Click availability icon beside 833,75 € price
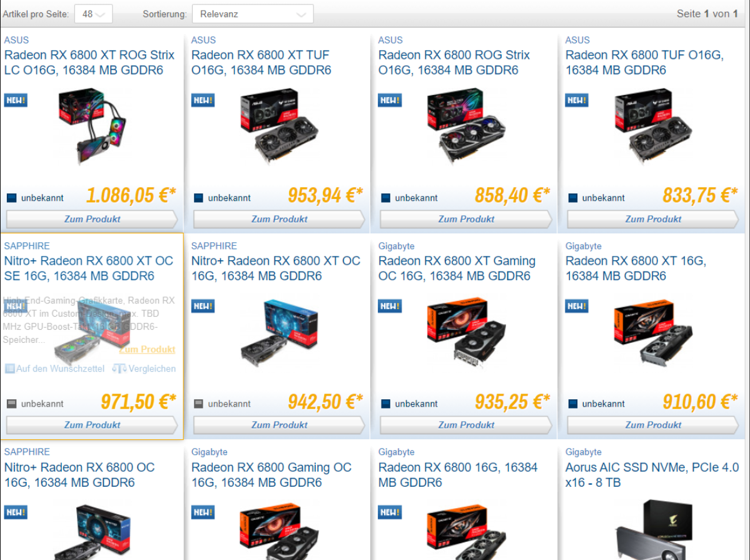 pyautogui.click(x=572, y=198)
